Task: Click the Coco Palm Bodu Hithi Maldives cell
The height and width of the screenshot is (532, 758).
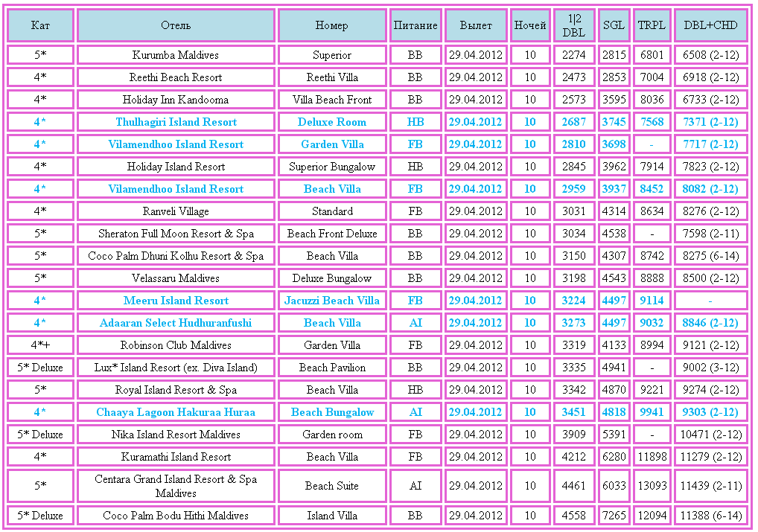Action: [x=176, y=516]
